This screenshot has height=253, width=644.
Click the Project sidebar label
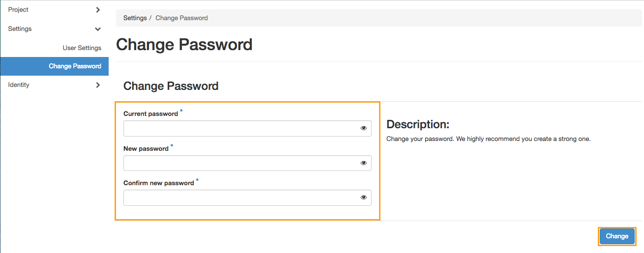point(18,10)
